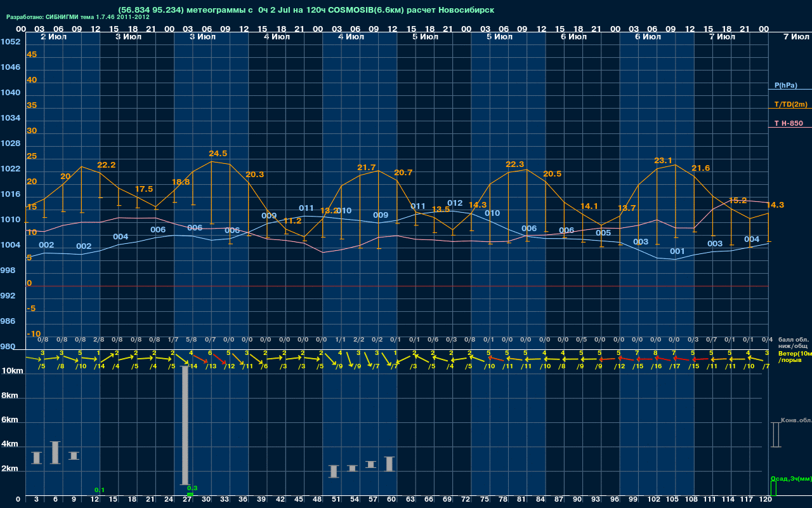Click the Ветер(10м) wind legend label

click(795, 353)
